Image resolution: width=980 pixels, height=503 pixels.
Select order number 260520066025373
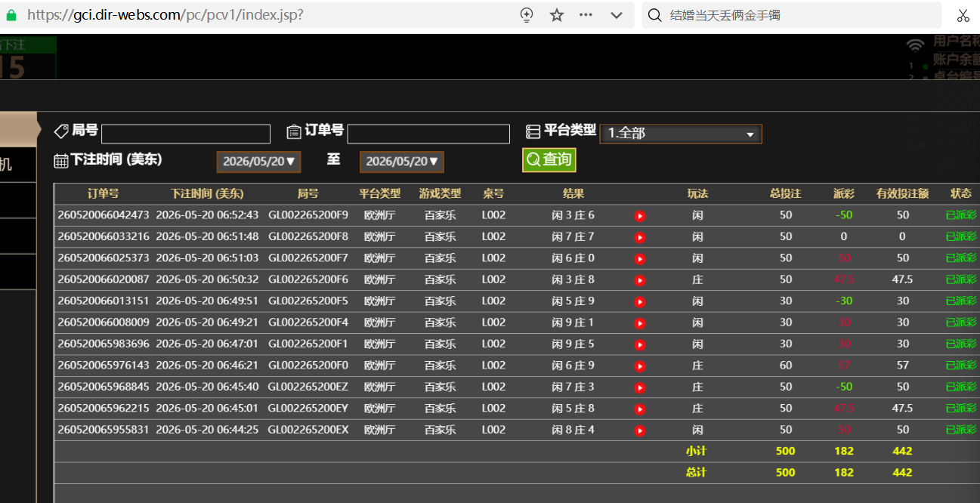pos(104,258)
